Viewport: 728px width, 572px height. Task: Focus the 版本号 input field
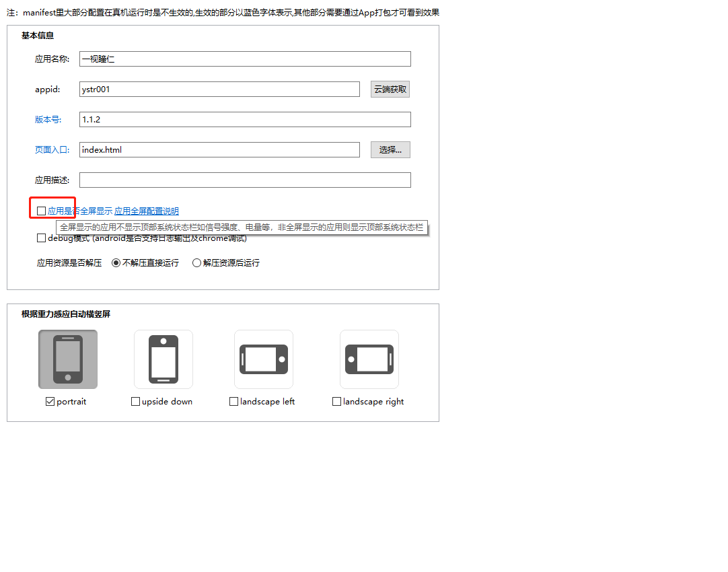point(245,120)
